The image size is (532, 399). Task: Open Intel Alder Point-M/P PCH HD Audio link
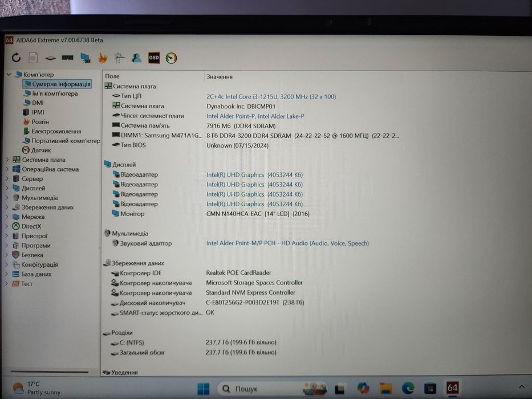coord(287,243)
